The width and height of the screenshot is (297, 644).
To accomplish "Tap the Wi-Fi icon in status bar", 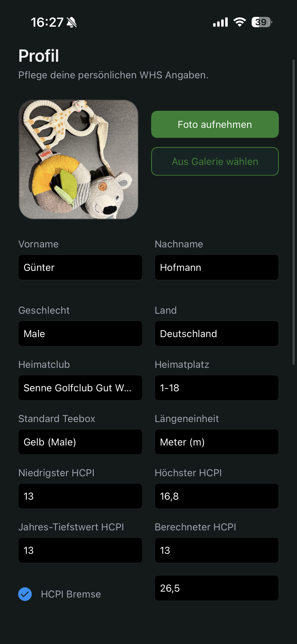I will (x=239, y=22).
